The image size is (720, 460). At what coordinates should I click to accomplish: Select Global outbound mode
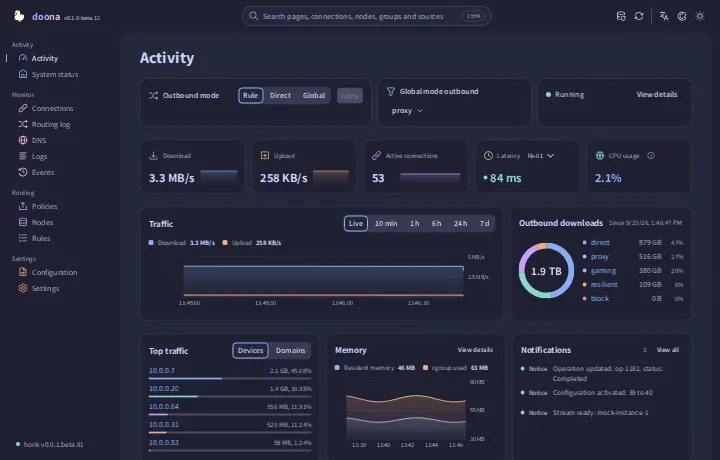click(x=314, y=95)
